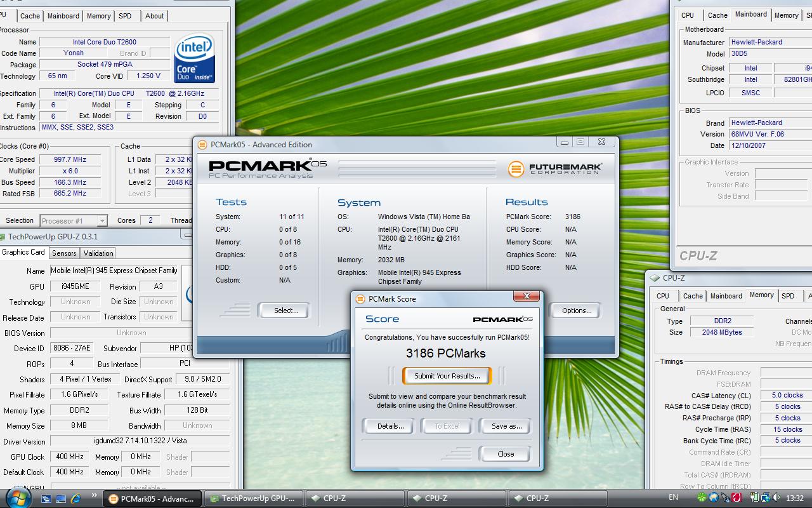Open the Windows Start orb
This screenshot has width=812, height=508.
point(18,497)
